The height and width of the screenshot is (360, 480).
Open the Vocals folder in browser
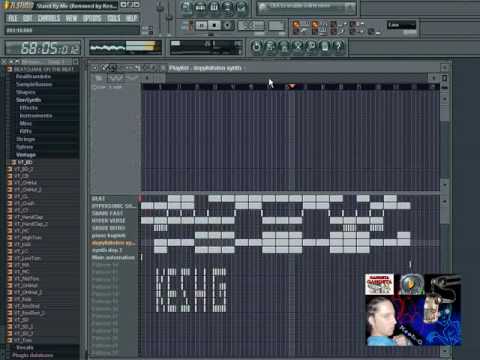[x=24, y=348]
